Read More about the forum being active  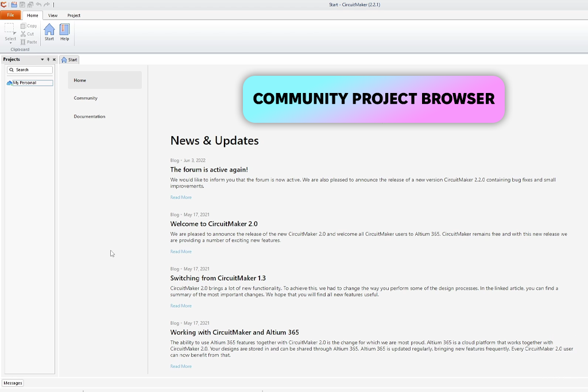click(x=181, y=197)
